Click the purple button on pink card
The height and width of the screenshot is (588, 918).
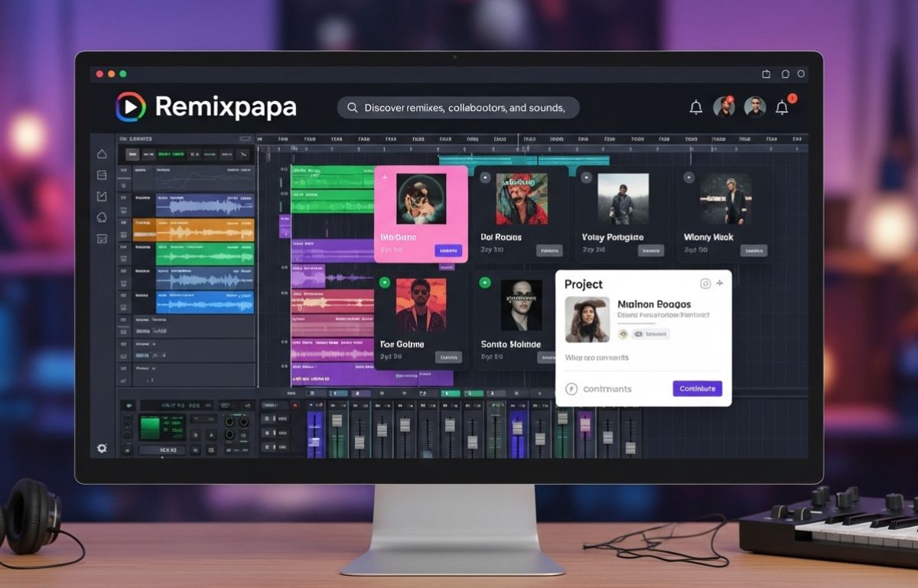coord(448,250)
